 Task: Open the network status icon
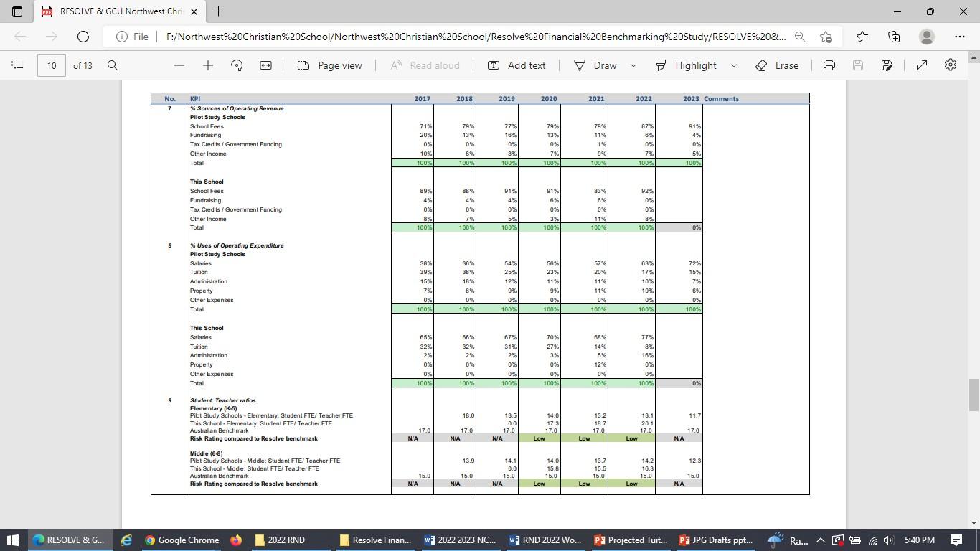[872, 540]
